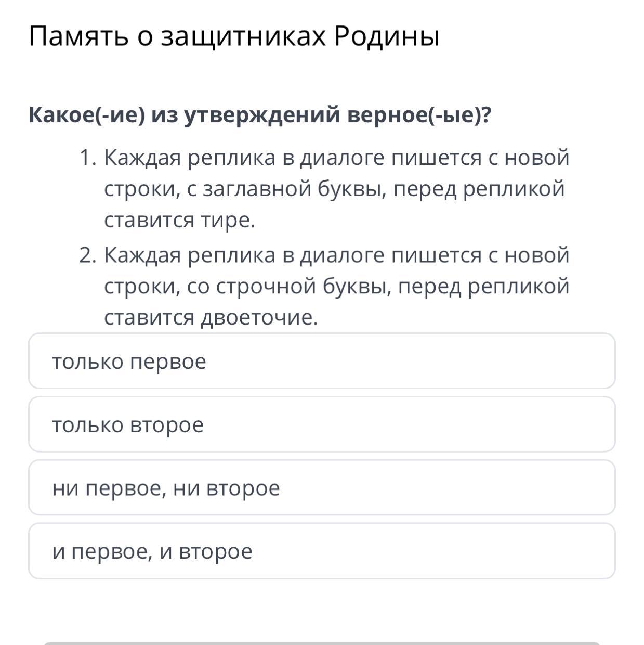
Task: Click list number '2.' of second statement
Action: tap(88, 255)
